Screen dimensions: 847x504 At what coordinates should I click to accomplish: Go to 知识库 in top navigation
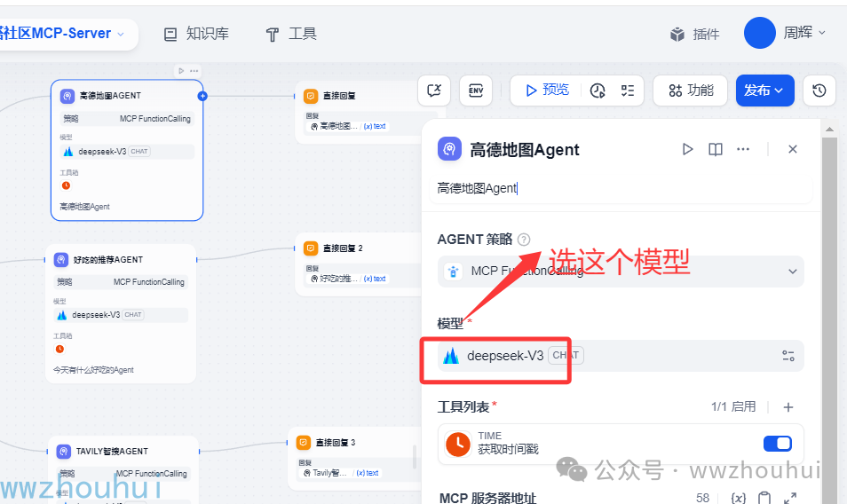[196, 34]
